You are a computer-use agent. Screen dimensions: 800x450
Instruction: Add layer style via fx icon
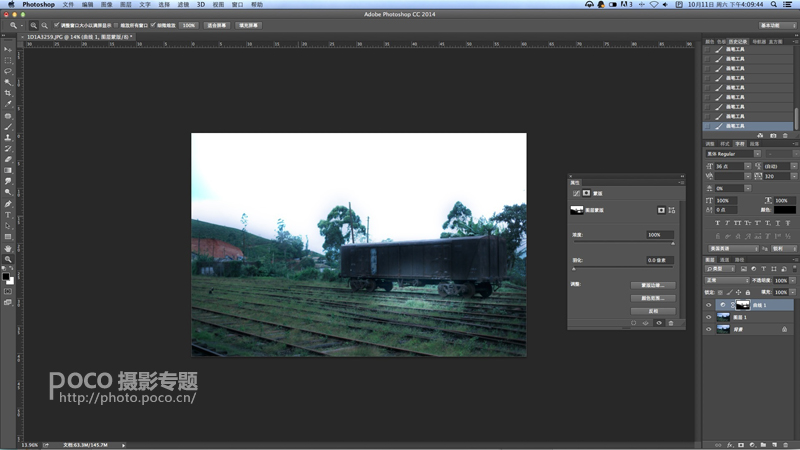point(730,445)
